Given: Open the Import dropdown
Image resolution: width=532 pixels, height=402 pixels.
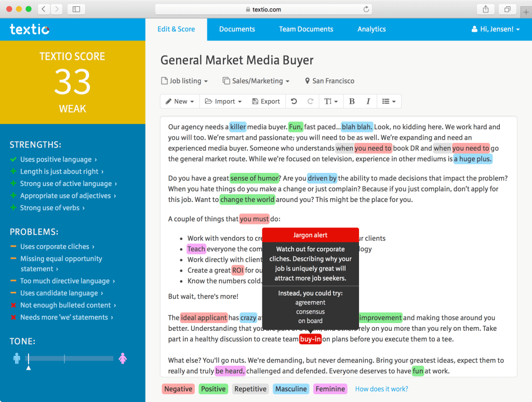Looking at the screenshot, I should 223,101.
